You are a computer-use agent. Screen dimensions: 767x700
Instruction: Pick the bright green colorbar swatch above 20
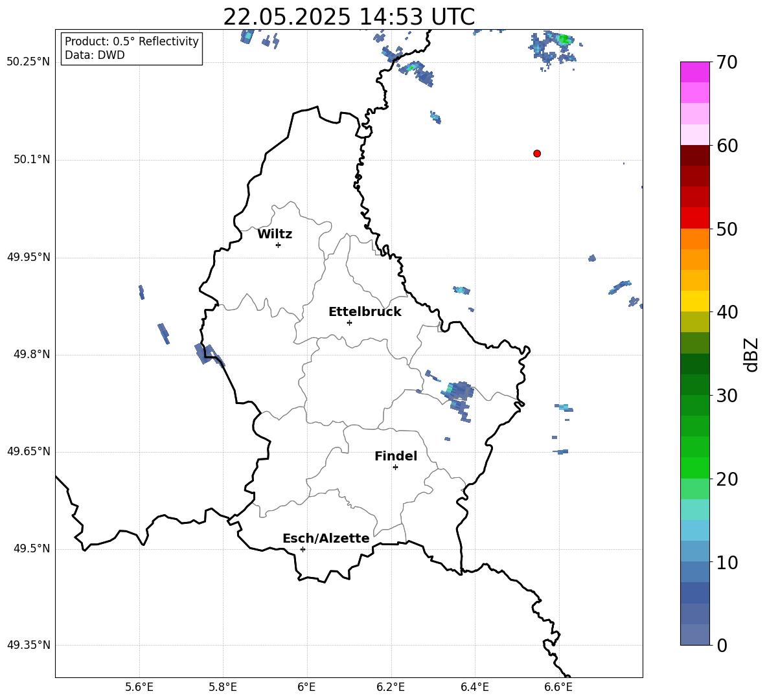tap(695, 468)
